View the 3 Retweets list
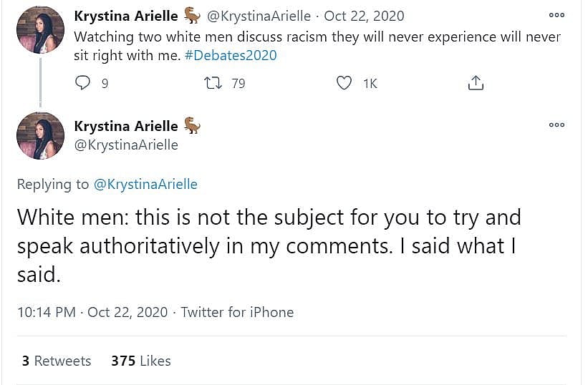 coord(57,361)
